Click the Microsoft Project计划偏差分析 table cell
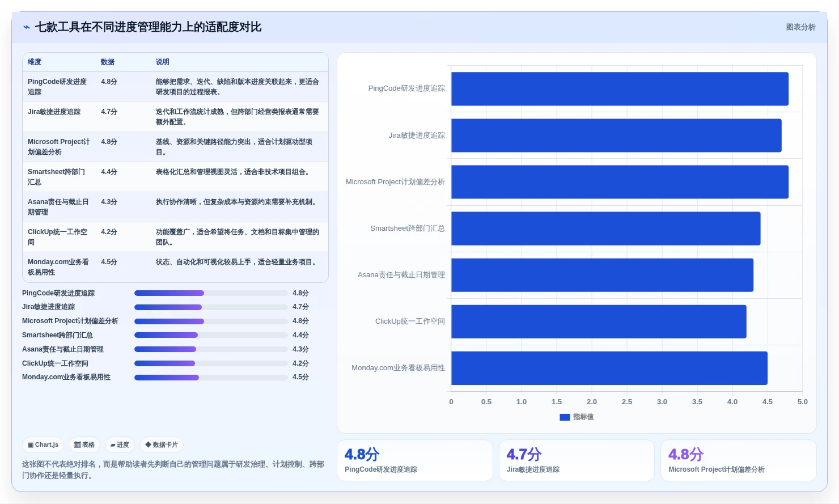Viewport: 839px width, 504px height. point(59,147)
